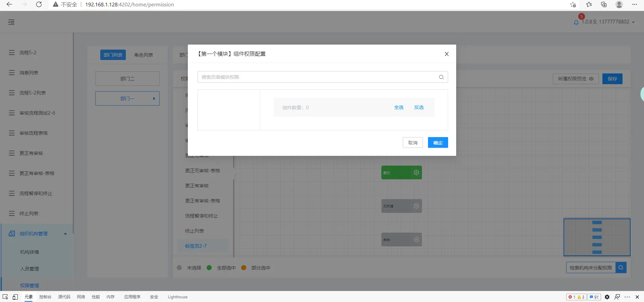Open 审核流程测试2-6 in the sidebar

37,113
